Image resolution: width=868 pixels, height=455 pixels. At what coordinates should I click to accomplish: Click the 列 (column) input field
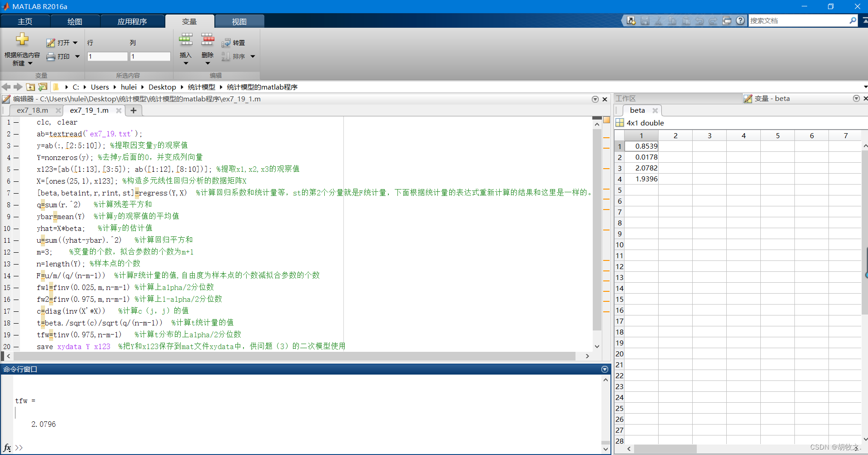[x=150, y=56]
